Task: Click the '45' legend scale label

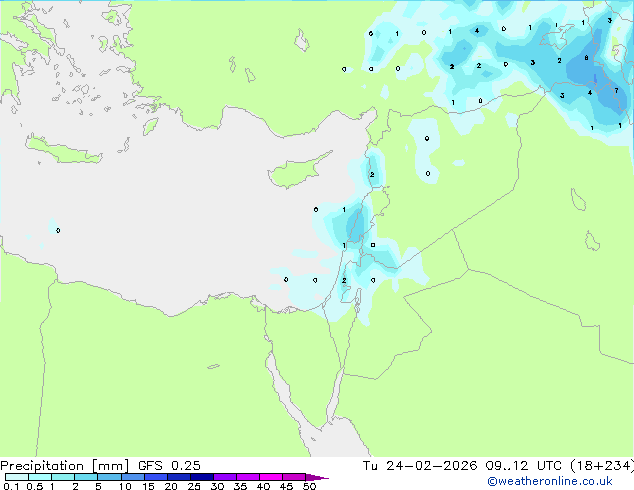Action: pyautogui.click(x=286, y=486)
